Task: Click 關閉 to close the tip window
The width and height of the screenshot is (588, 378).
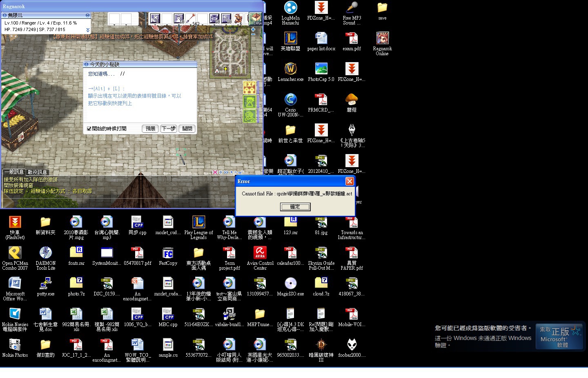Action: click(187, 129)
